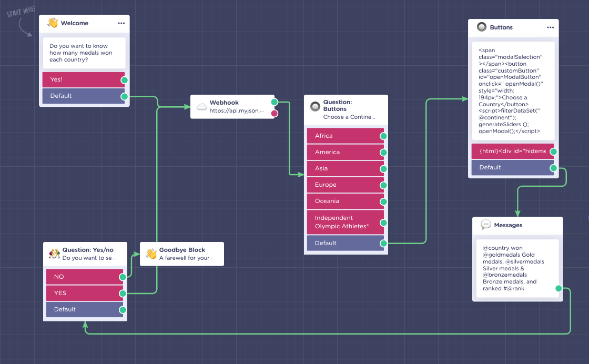Viewport: 589px width, 364px height.
Task: Select Default in Question: Buttons block
Action: click(345, 243)
